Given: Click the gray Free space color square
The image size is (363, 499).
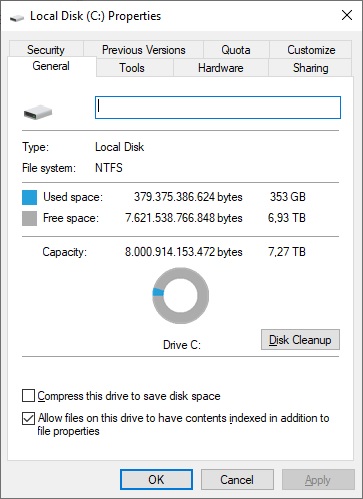Looking at the screenshot, I should pyautogui.click(x=29, y=218).
